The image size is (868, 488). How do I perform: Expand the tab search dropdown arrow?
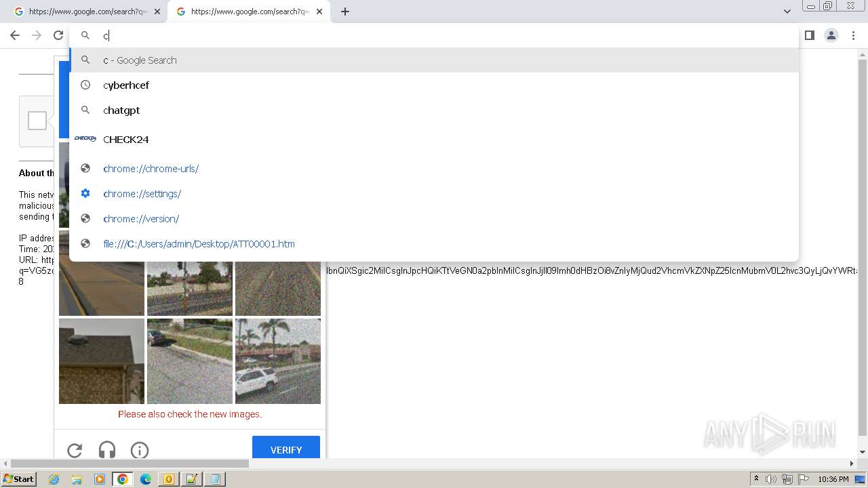coord(787,12)
